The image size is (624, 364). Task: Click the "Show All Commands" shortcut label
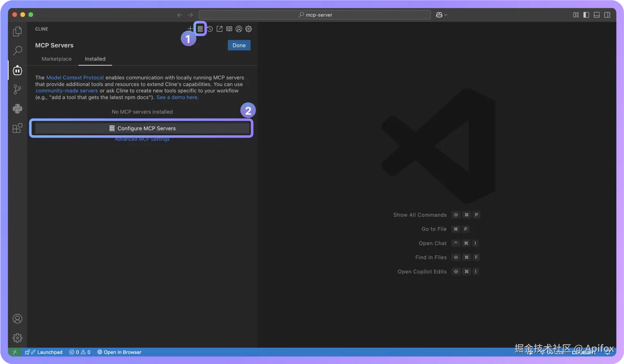pyautogui.click(x=420, y=215)
